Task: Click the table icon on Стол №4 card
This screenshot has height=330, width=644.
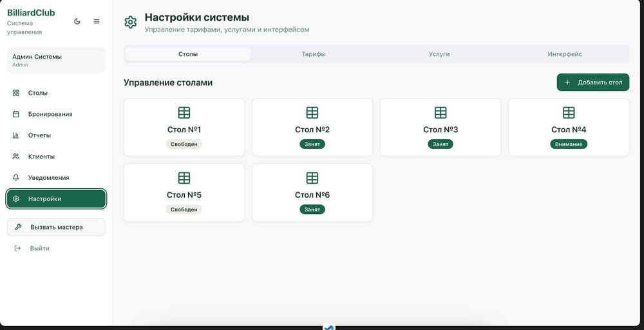Action: point(569,113)
